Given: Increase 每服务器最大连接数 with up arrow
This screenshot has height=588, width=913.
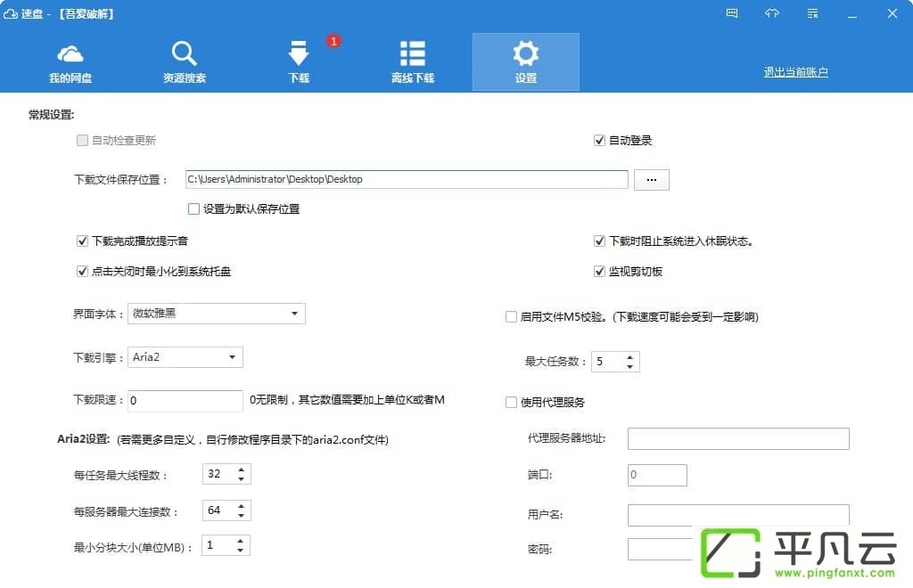Looking at the screenshot, I should click(241, 505).
